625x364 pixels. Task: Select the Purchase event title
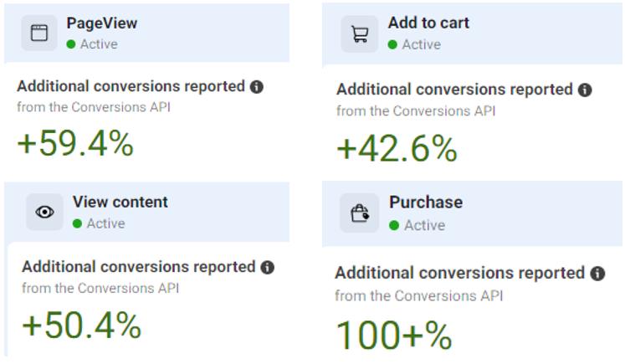[x=426, y=203]
